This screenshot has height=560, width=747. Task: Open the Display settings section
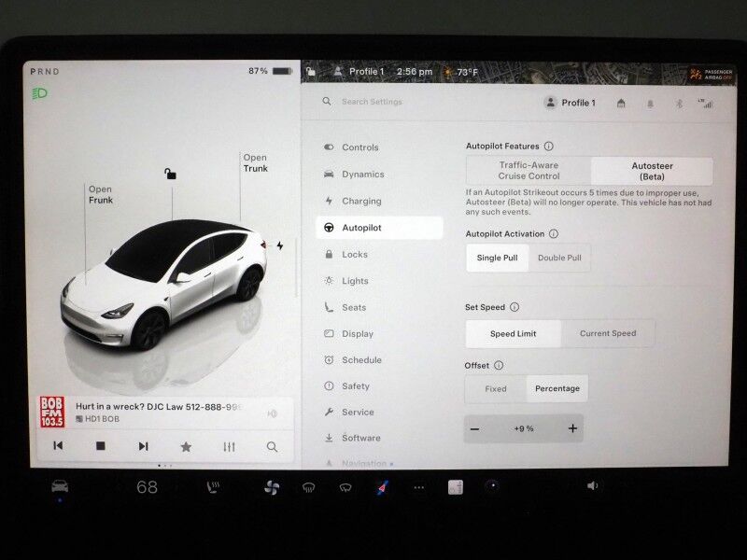[x=360, y=333]
